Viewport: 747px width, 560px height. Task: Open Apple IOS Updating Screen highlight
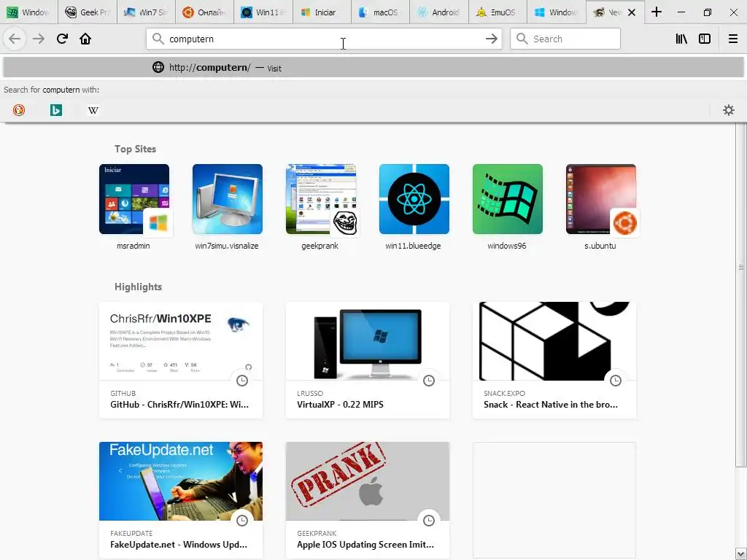click(x=368, y=500)
